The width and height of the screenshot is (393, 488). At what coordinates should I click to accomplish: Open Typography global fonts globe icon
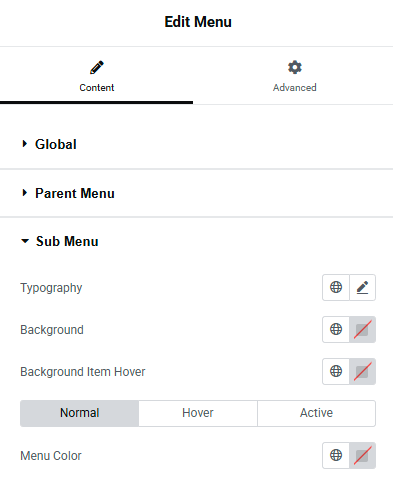pyautogui.click(x=336, y=287)
